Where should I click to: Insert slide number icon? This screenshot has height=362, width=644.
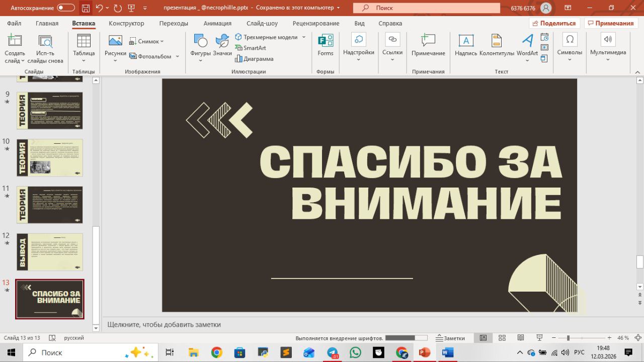544,48
